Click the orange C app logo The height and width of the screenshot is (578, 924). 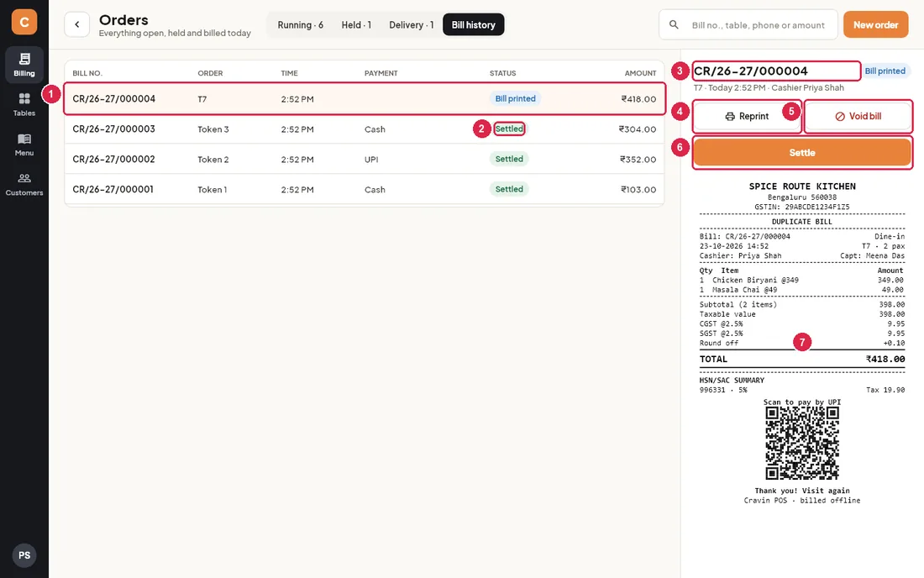[x=24, y=23]
